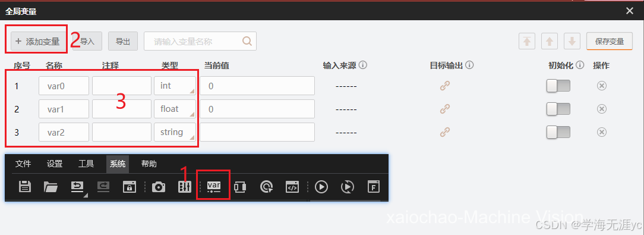Click the 保存变量 button

coord(610,42)
